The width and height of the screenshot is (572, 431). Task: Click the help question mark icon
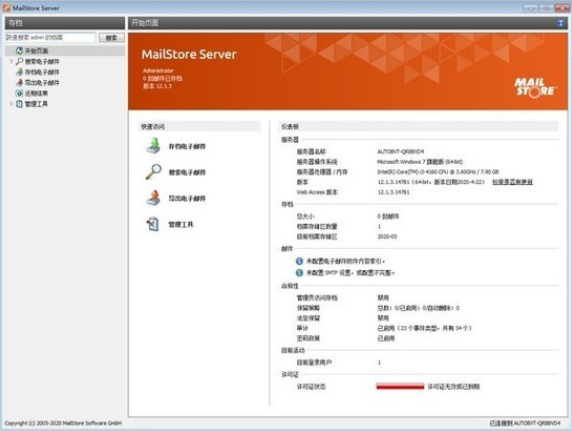click(x=561, y=23)
